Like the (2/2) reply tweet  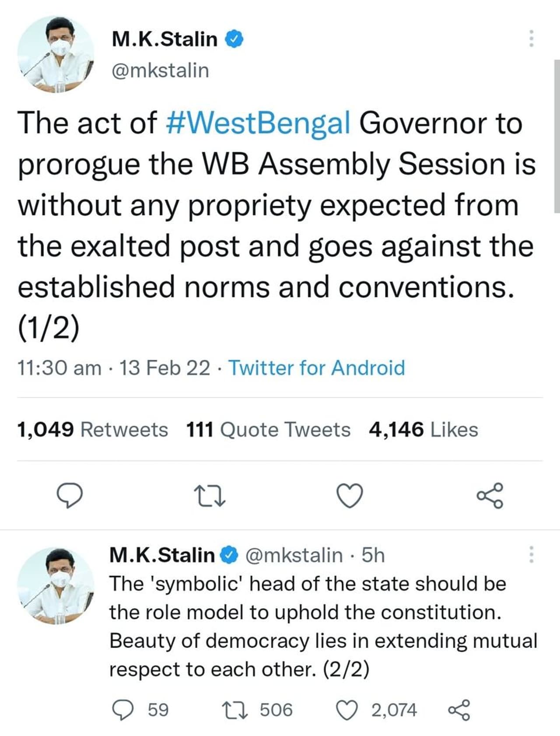coord(346,710)
